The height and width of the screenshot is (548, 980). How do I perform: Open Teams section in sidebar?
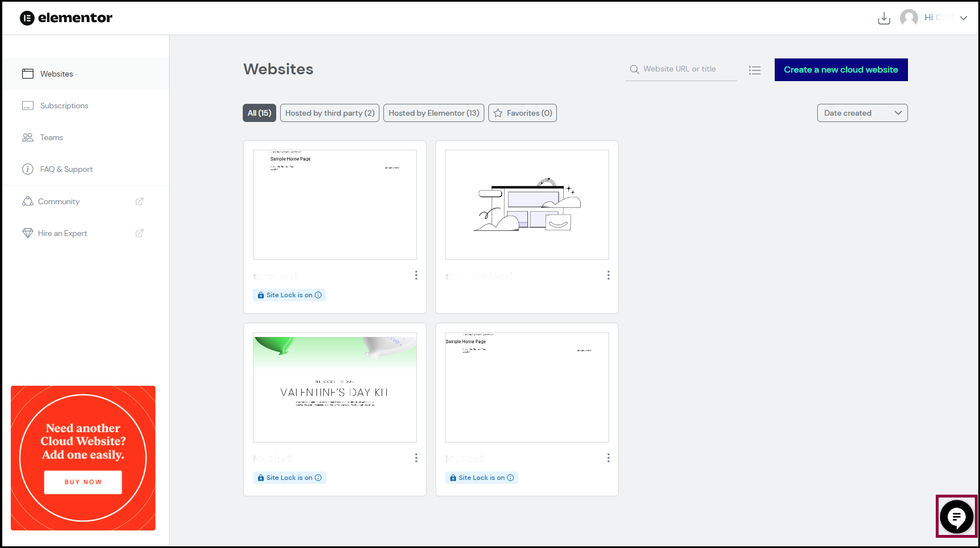pyautogui.click(x=52, y=137)
